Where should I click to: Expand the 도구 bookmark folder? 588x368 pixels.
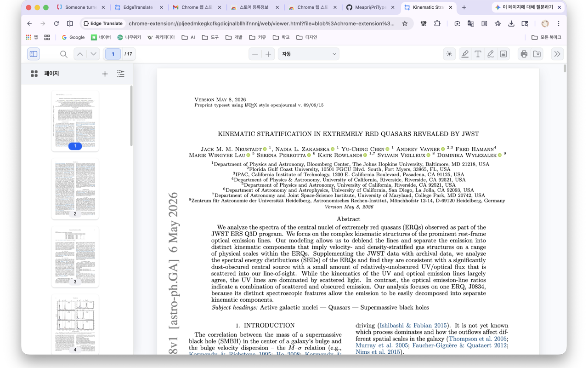pos(209,37)
